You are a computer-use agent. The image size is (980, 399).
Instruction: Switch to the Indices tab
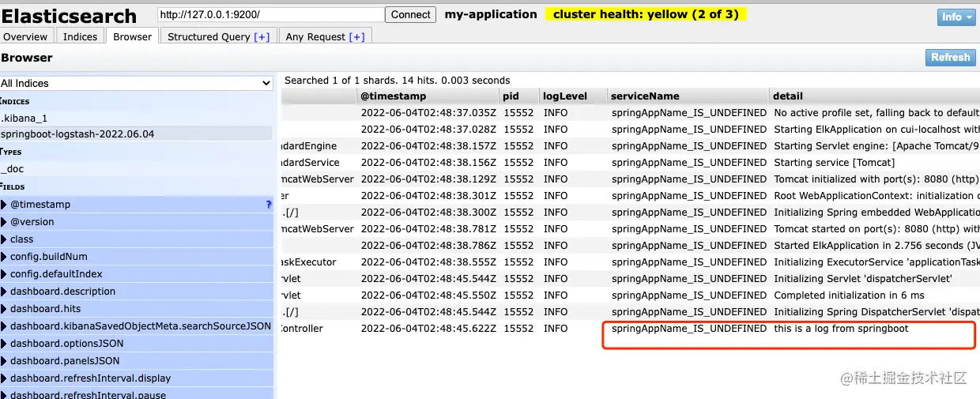tap(81, 36)
